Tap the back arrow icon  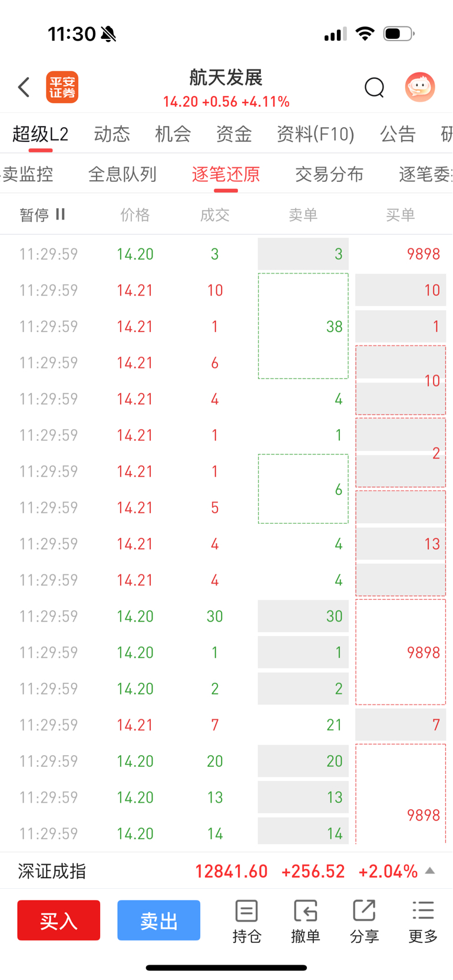24,88
